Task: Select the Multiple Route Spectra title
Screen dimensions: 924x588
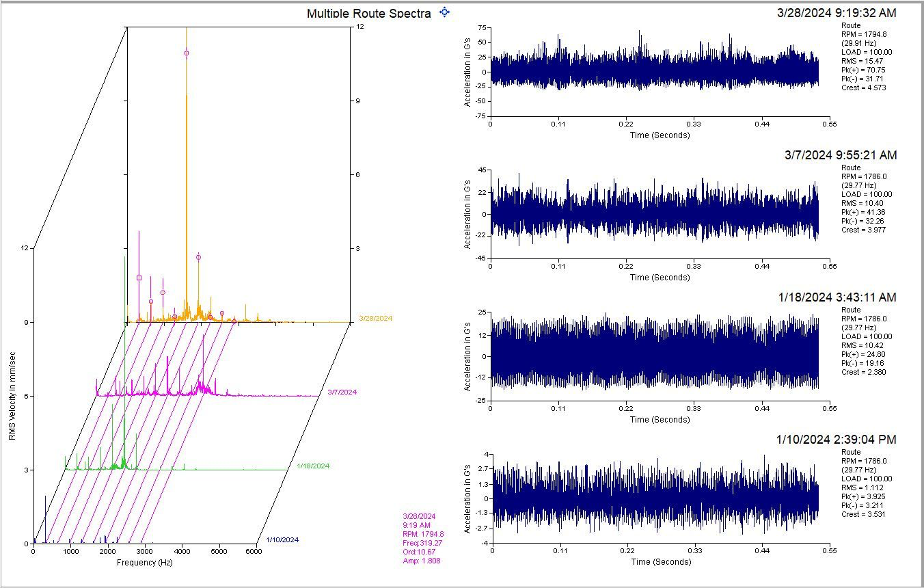Action: coord(369,14)
